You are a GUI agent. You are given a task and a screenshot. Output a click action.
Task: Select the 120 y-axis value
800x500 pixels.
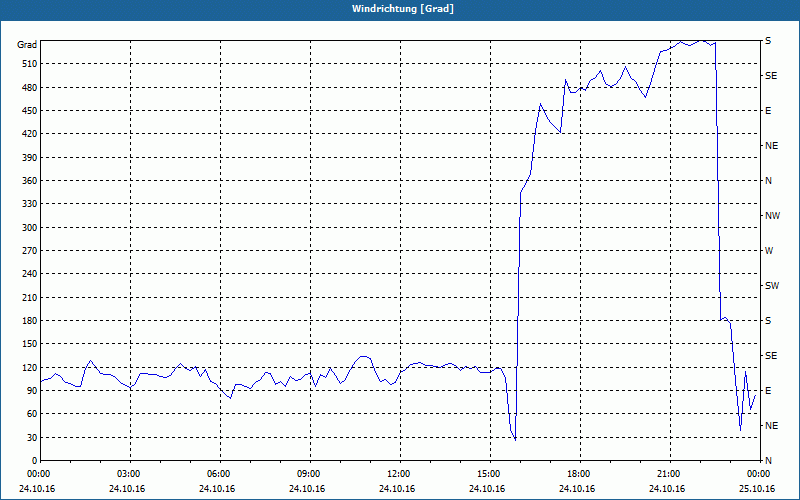coord(30,367)
